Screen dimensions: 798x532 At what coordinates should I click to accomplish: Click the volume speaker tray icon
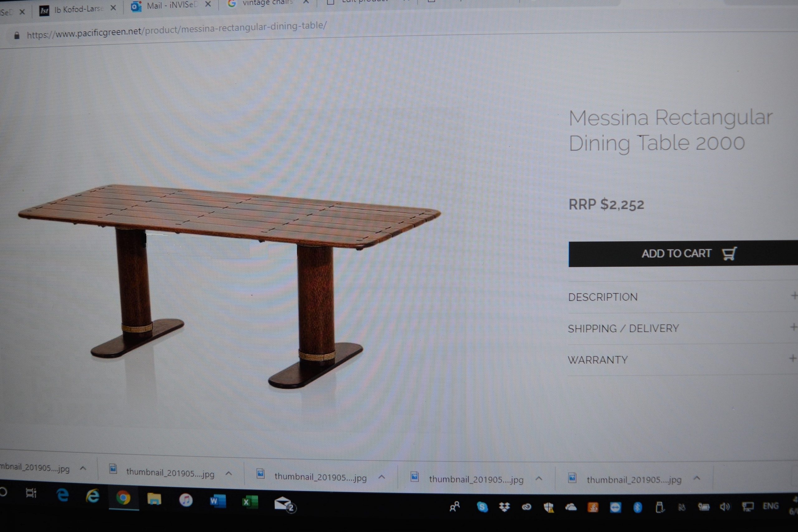pos(725,506)
